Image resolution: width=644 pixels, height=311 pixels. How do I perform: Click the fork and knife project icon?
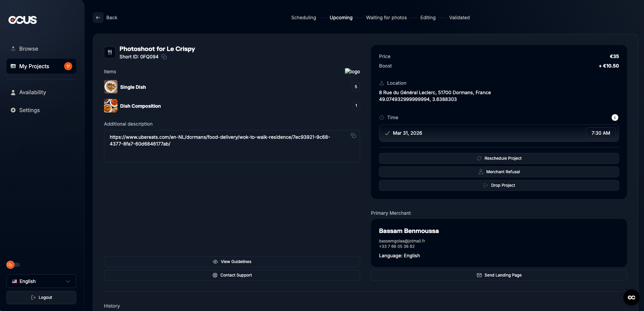110,52
